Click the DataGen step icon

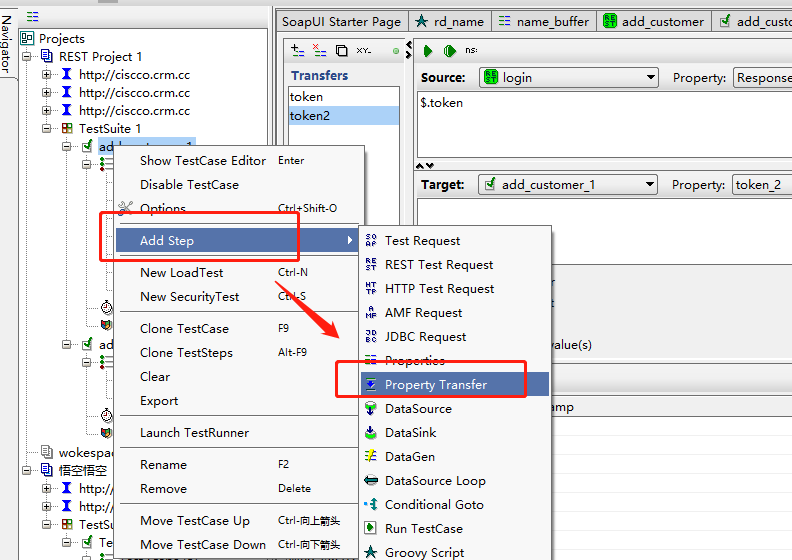click(371, 456)
